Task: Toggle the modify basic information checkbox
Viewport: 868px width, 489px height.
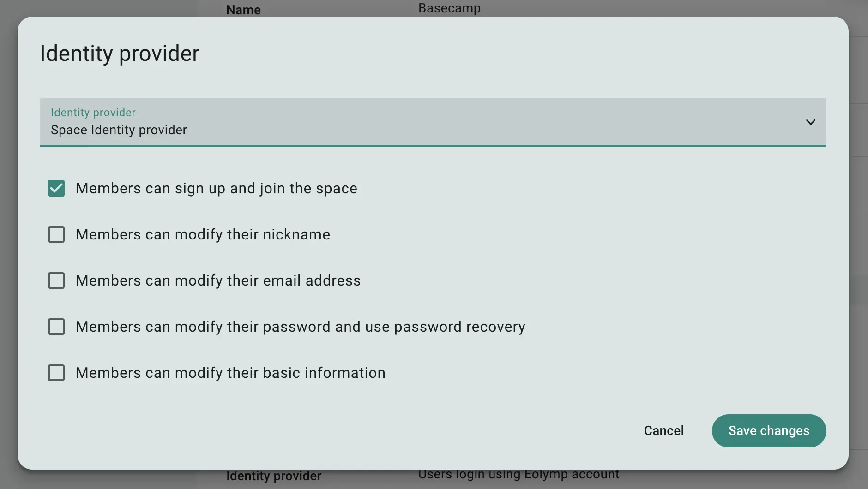Action: pos(56,373)
